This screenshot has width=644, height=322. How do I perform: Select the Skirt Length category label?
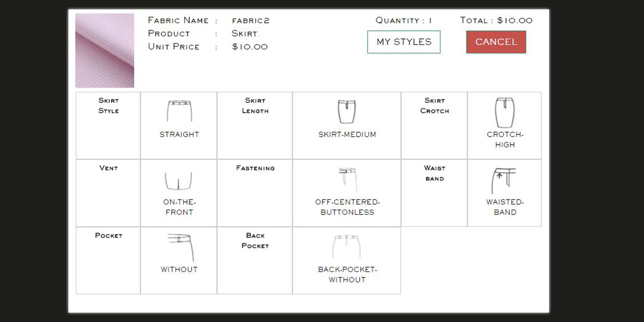[255, 106]
